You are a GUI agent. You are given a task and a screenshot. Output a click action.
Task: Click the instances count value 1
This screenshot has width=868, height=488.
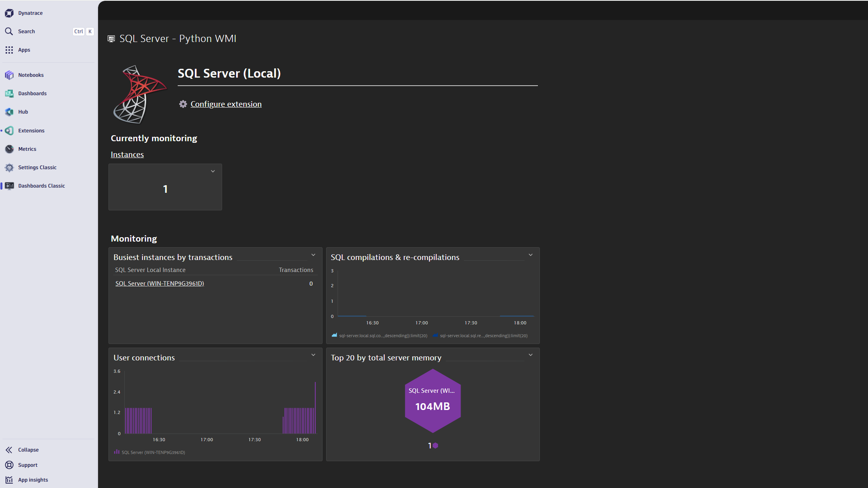click(165, 189)
